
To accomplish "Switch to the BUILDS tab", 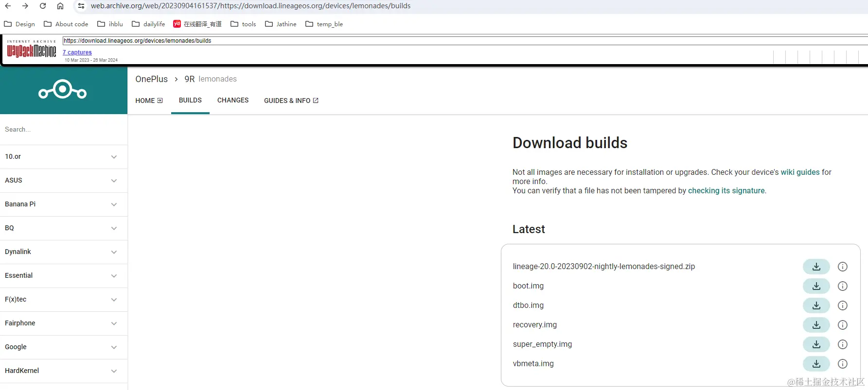I will pos(190,101).
